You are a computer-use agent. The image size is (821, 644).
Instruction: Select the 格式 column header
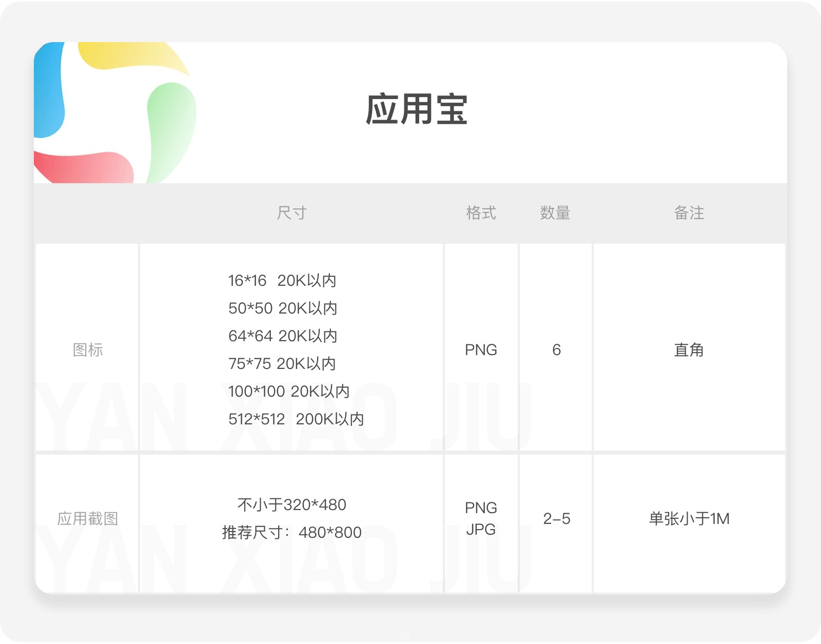click(481, 212)
